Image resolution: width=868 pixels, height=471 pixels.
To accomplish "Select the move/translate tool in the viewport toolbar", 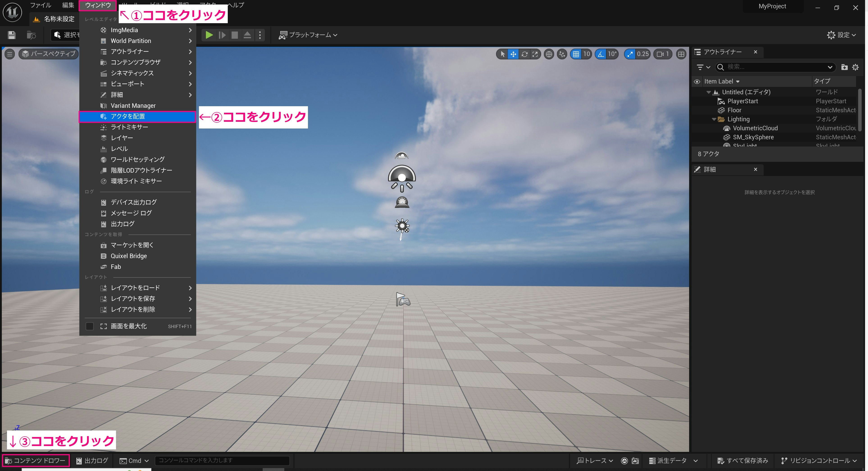I will point(513,54).
